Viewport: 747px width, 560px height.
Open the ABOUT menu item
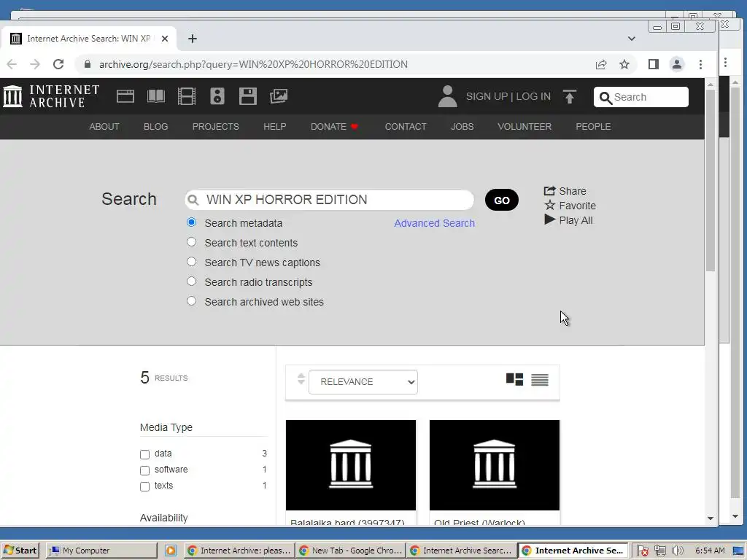tap(104, 127)
